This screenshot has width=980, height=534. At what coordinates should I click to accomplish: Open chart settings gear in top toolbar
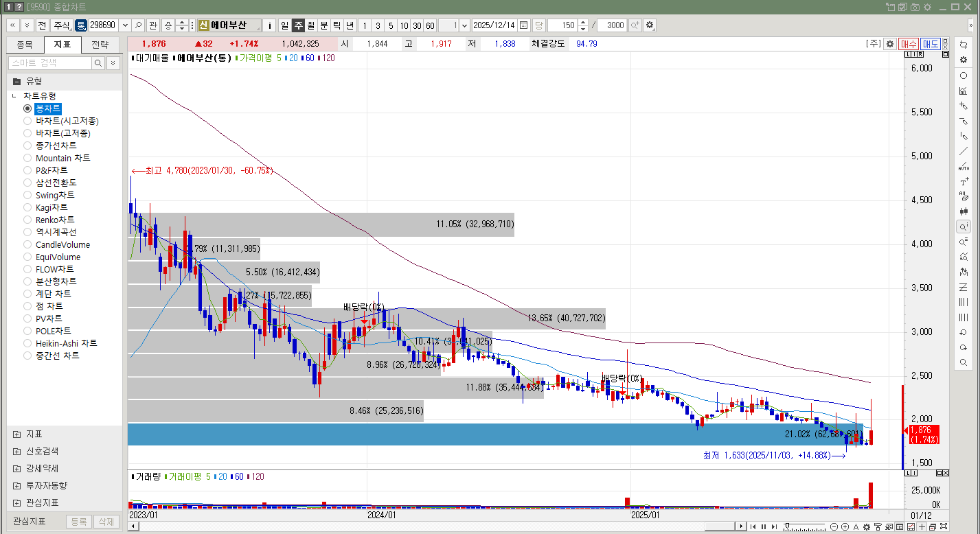click(650, 25)
